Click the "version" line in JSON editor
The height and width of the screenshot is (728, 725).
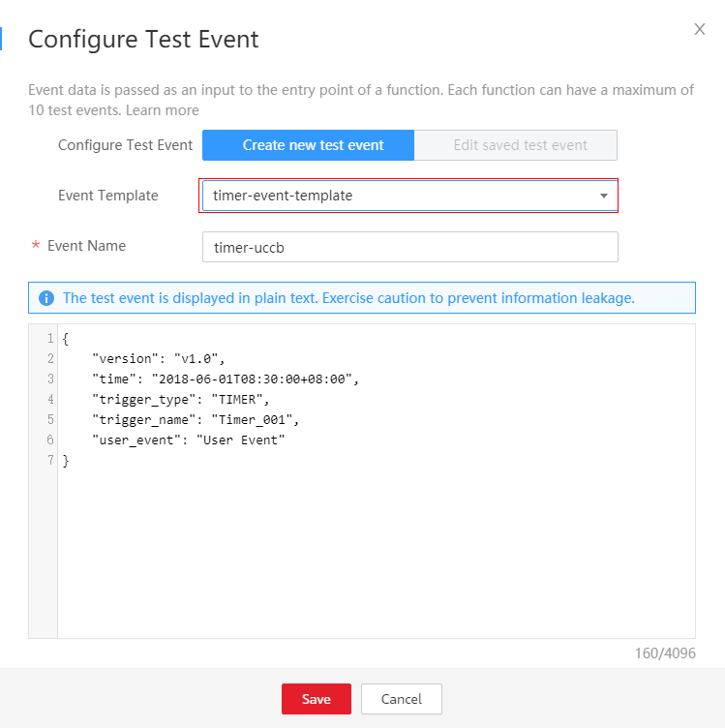[158, 359]
